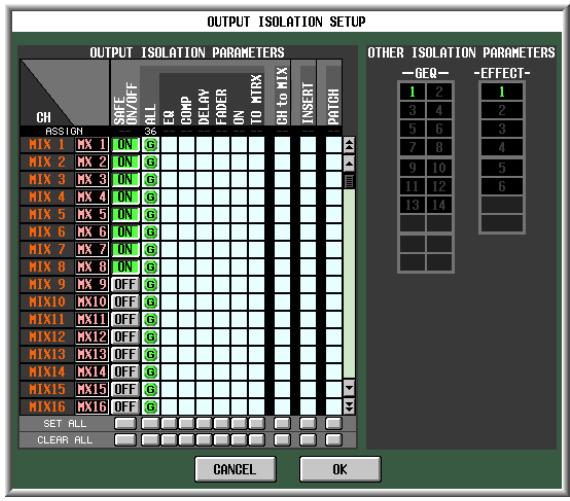This screenshot has width=570, height=501.
Task: Click CLEAR ALL button under SAFE ON/OFF
Action: tap(125, 440)
